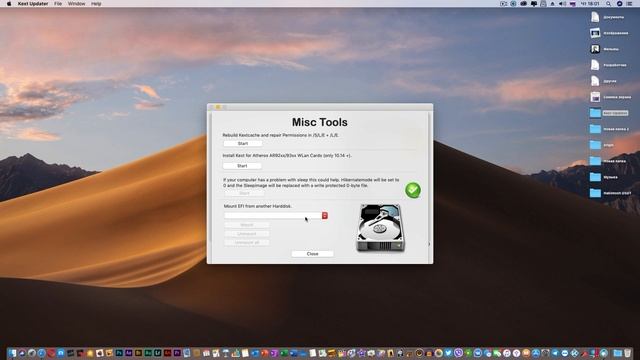The image size is (640, 360).
Task: Open the Help menu
Action: coord(96,4)
